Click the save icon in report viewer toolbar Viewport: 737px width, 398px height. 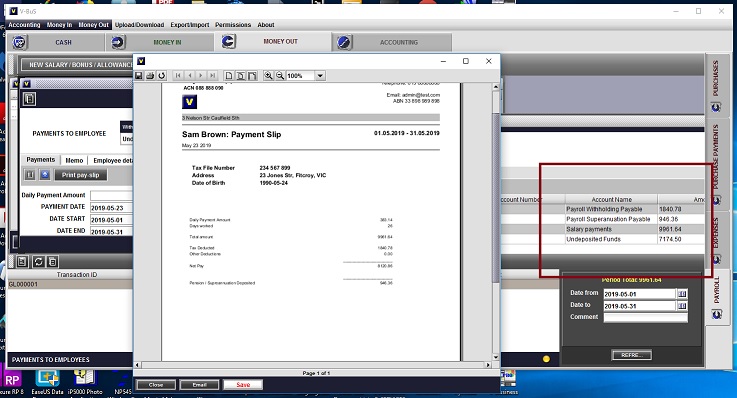point(139,76)
